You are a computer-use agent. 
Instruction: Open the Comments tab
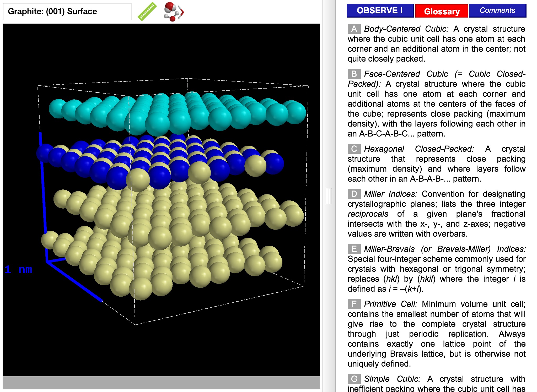[x=498, y=11]
